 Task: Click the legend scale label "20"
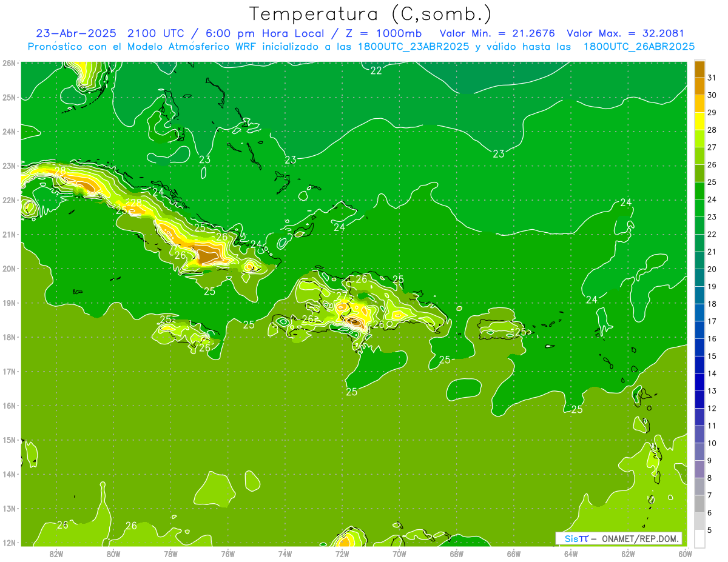712,269
